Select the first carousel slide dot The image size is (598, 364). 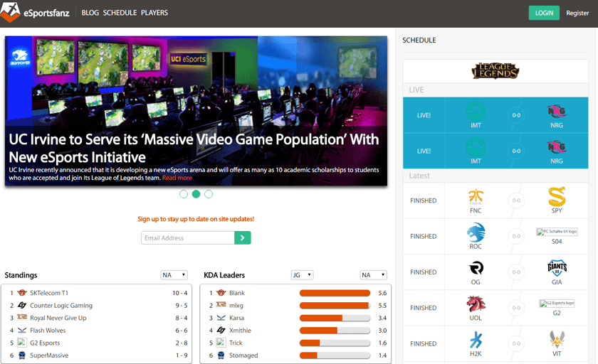point(184,194)
